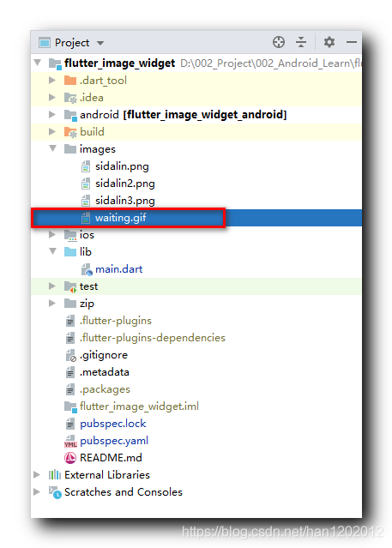
Task: Click the sidalin2.png image file icon
Action: [86, 184]
